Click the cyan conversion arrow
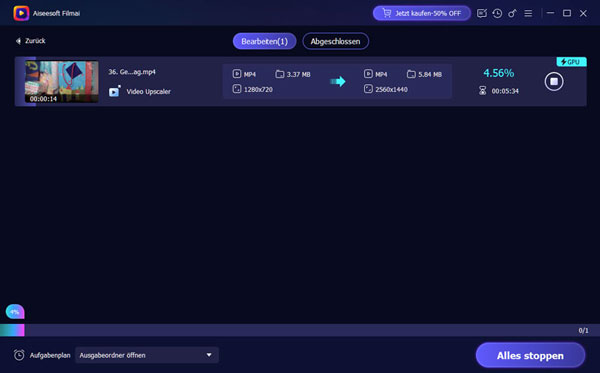This screenshot has height=373, width=600. (x=338, y=81)
